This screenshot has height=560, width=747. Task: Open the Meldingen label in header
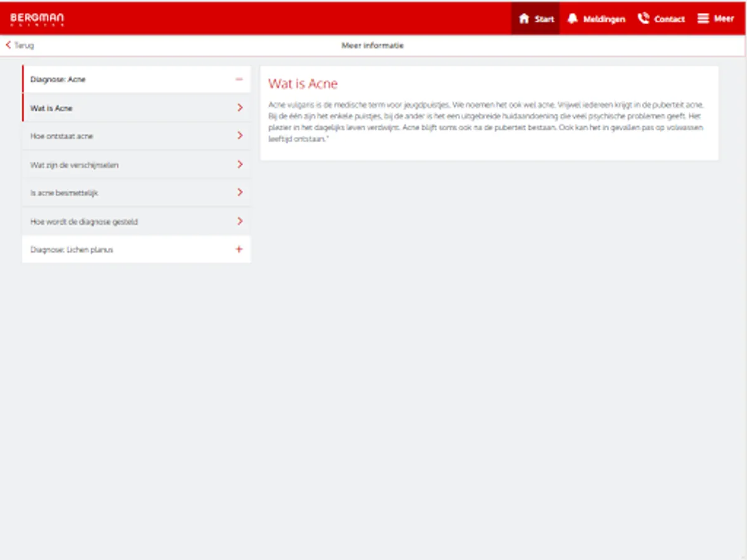click(604, 19)
